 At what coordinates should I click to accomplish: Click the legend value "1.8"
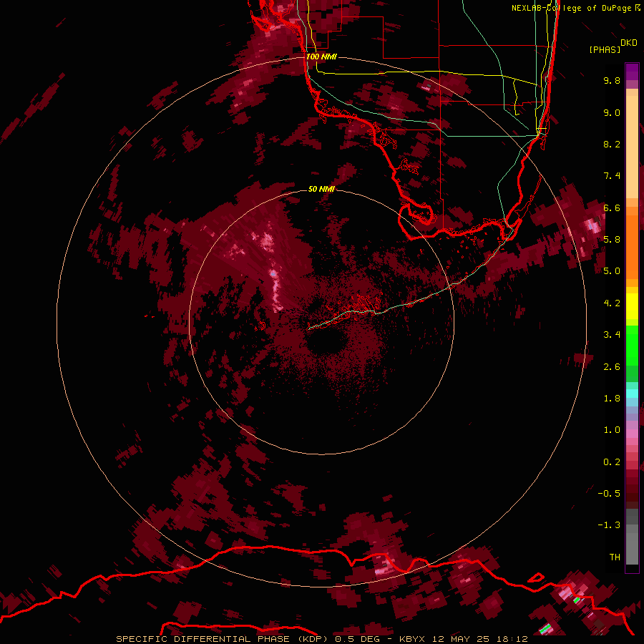pyautogui.click(x=612, y=399)
